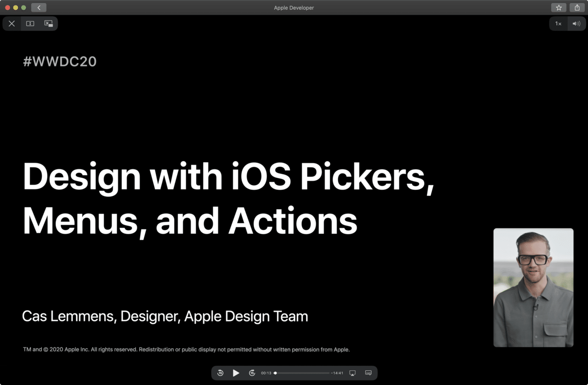Click the elapsed time 00:13
Viewport: 588px width, 385px height.
point(266,373)
